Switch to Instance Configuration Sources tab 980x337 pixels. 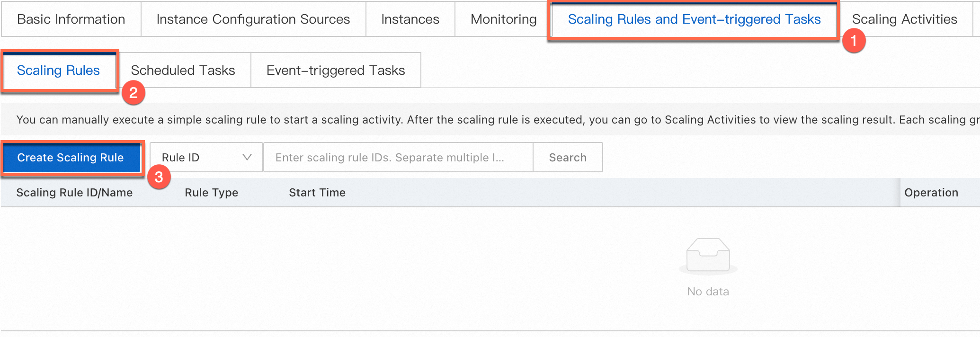[x=253, y=19]
